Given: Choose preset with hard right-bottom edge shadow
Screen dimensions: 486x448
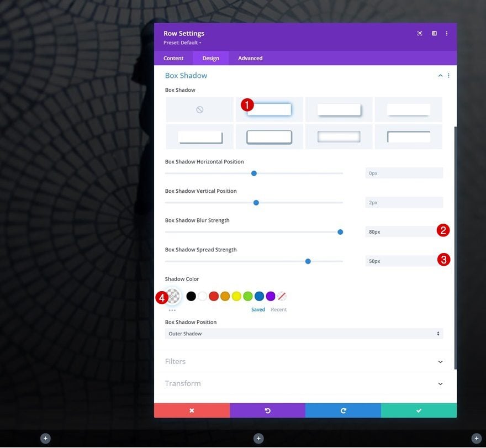Looking at the screenshot, I should click(x=199, y=137).
